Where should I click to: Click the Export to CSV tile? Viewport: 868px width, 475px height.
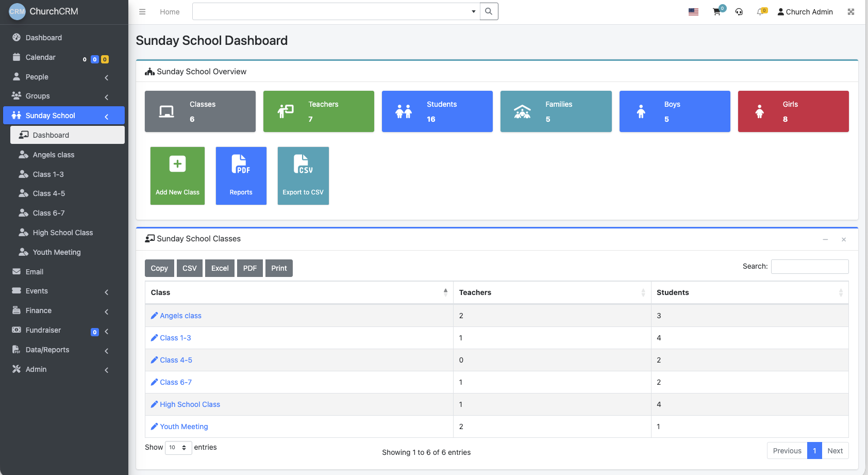(303, 176)
